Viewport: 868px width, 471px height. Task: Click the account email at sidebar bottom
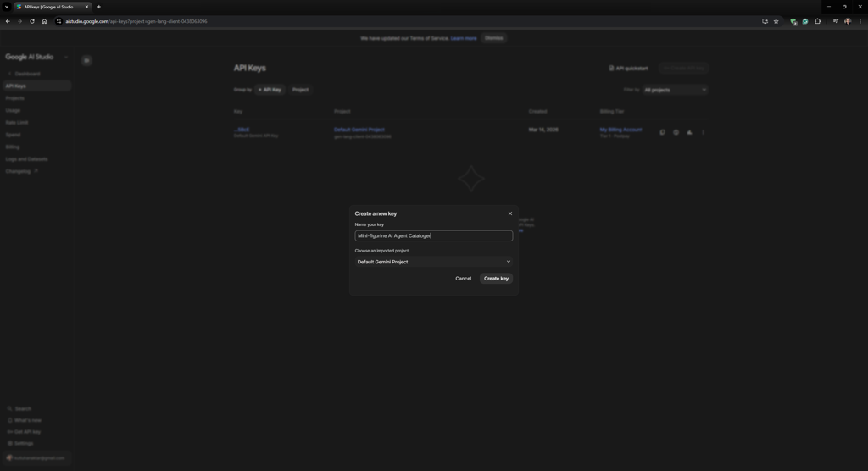click(36, 457)
